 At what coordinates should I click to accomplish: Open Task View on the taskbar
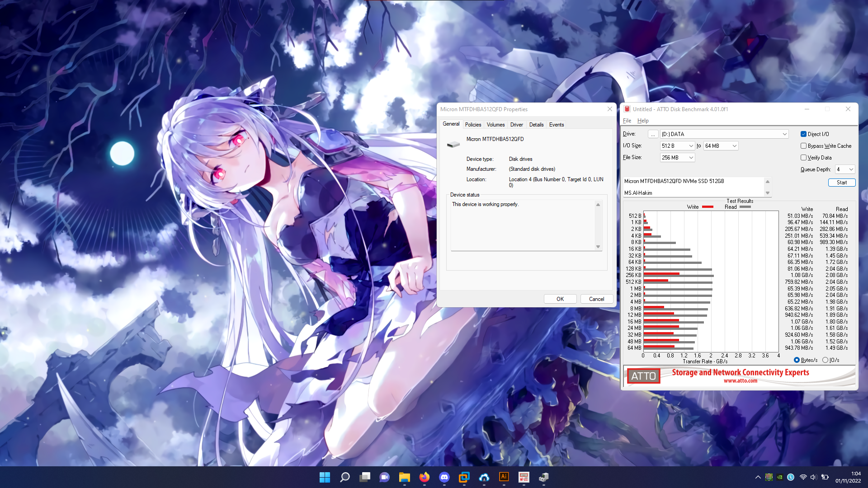365,477
